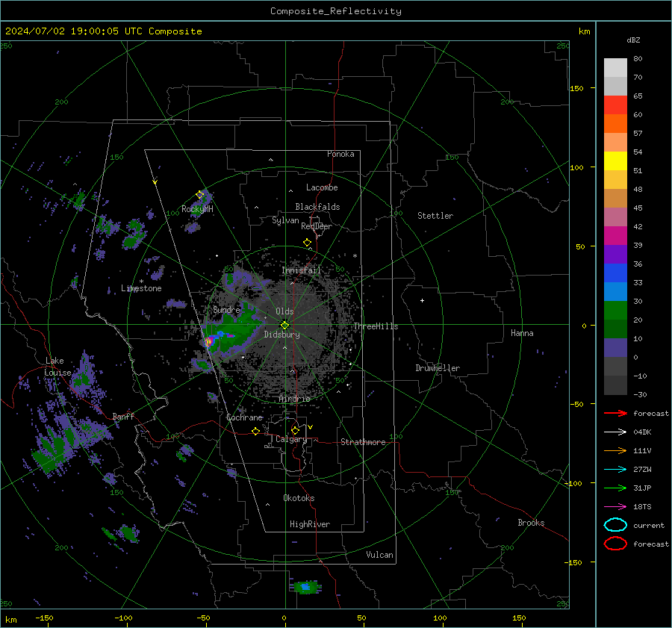Click the Airdrie city label

[x=294, y=399]
